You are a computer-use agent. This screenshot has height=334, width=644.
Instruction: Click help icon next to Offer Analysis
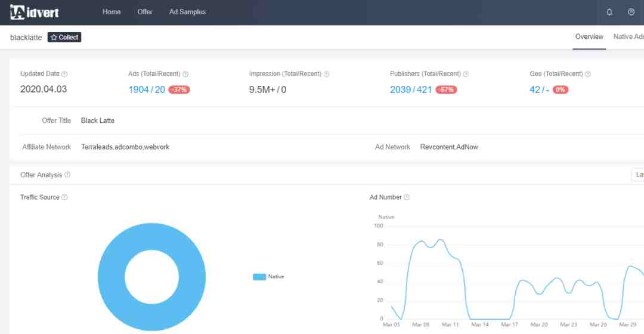tap(67, 175)
